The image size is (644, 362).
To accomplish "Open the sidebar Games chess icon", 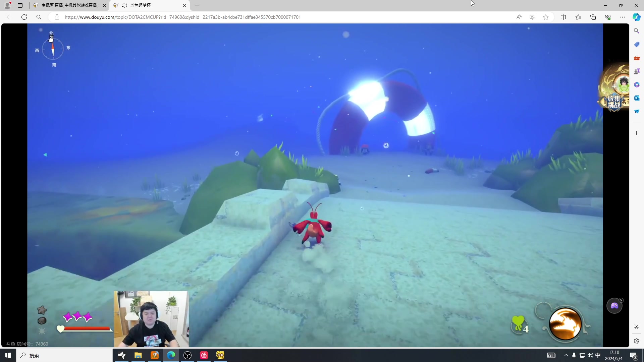I will click(637, 71).
